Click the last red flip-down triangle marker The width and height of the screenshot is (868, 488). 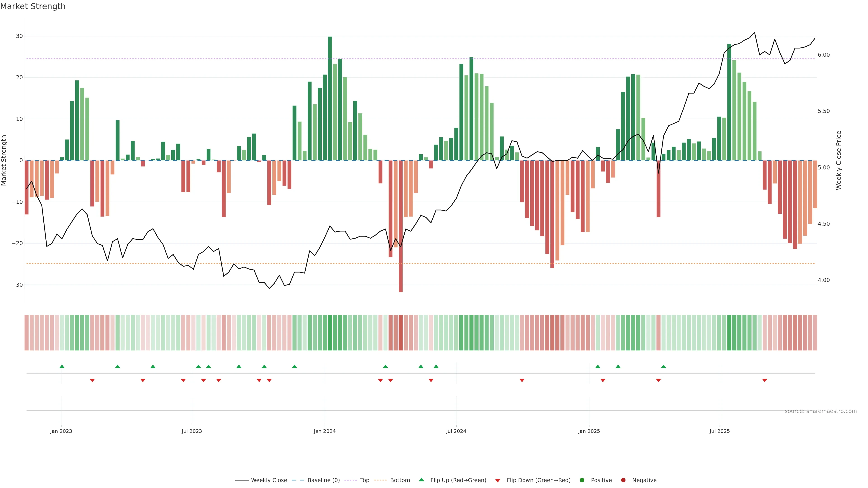(764, 380)
